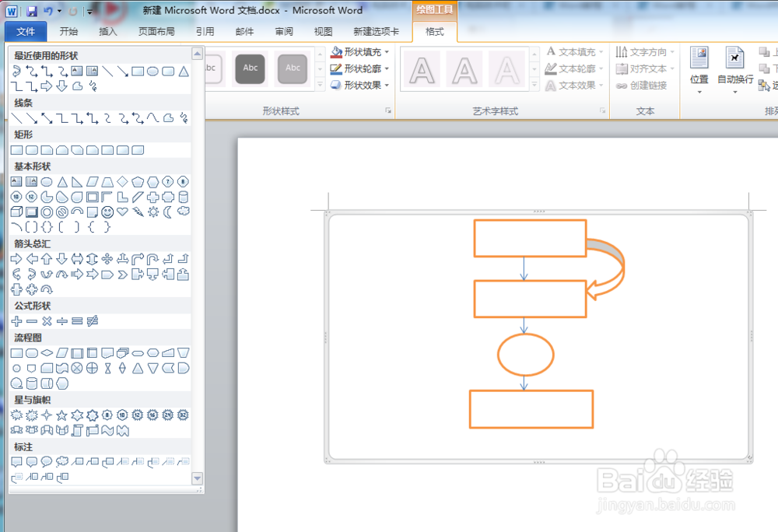Switch to the 插入 ribbon tab
Screen dimensions: 778x532
pyautogui.click(x=107, y=31)
